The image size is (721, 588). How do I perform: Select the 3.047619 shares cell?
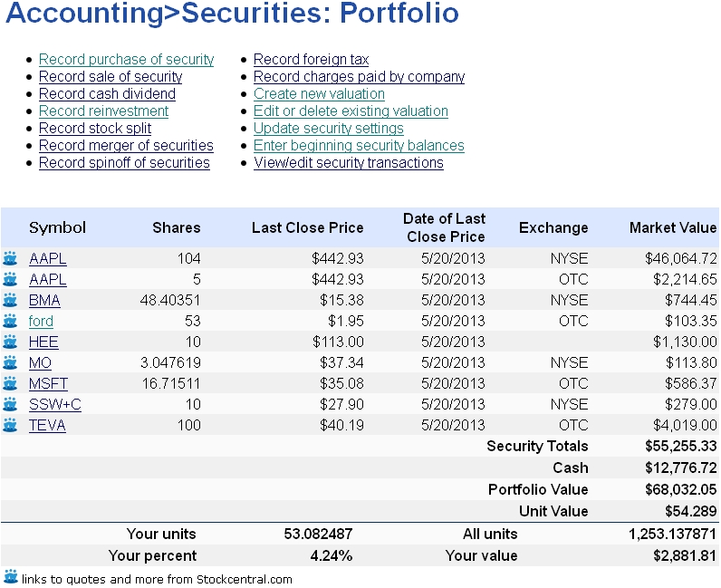coord(170,362)
